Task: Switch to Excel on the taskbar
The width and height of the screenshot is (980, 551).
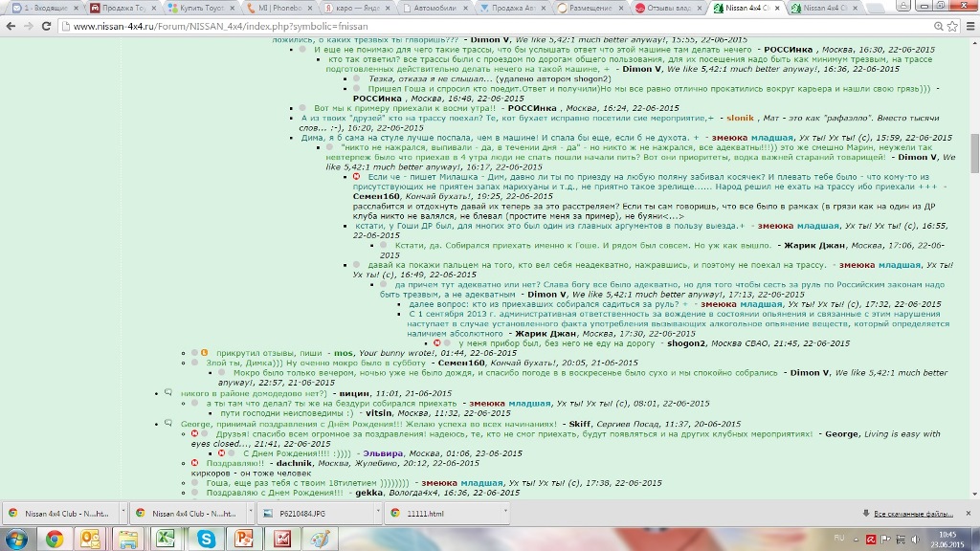Action: (166, 539)
